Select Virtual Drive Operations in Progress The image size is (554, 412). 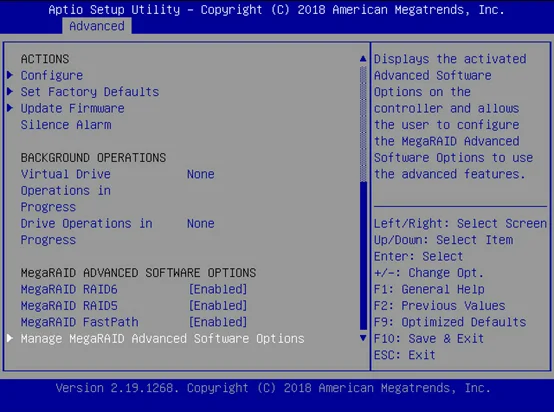pos(66,190)
